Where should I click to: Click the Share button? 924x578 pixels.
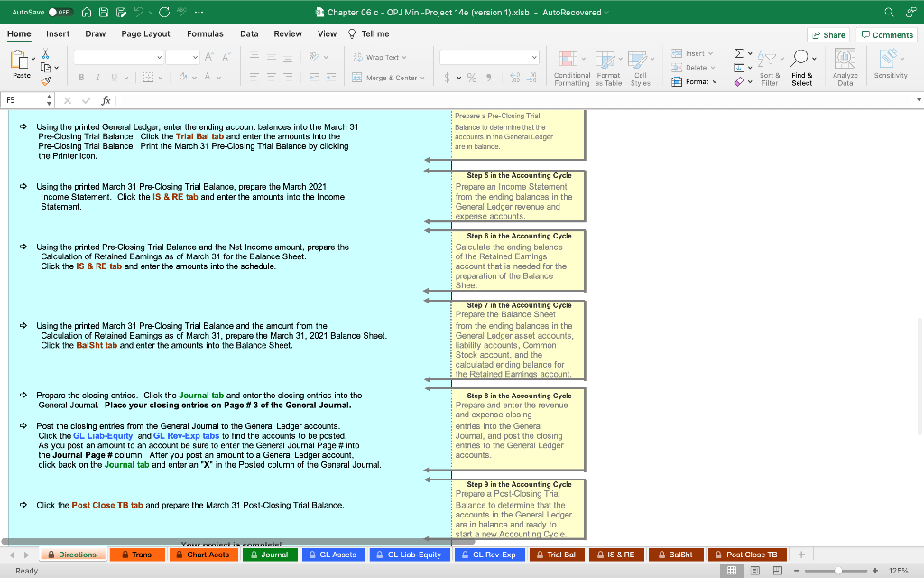tap(828, 35)
